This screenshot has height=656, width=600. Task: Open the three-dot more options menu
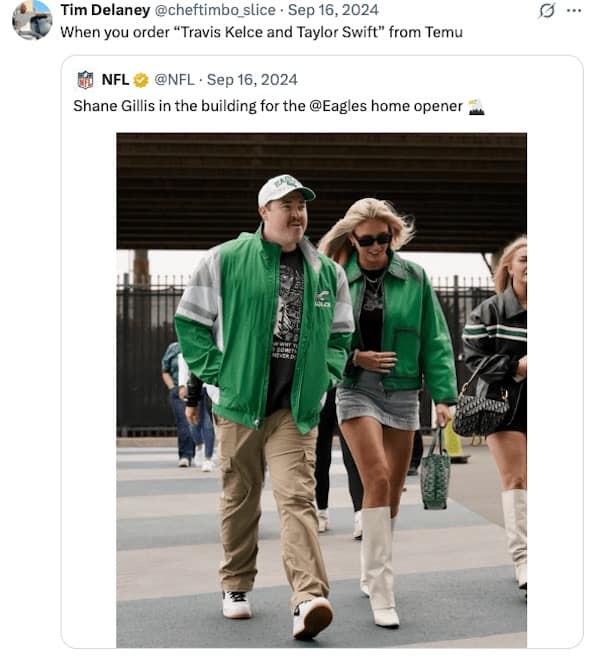pyautogui.click(x=574, y=10)
